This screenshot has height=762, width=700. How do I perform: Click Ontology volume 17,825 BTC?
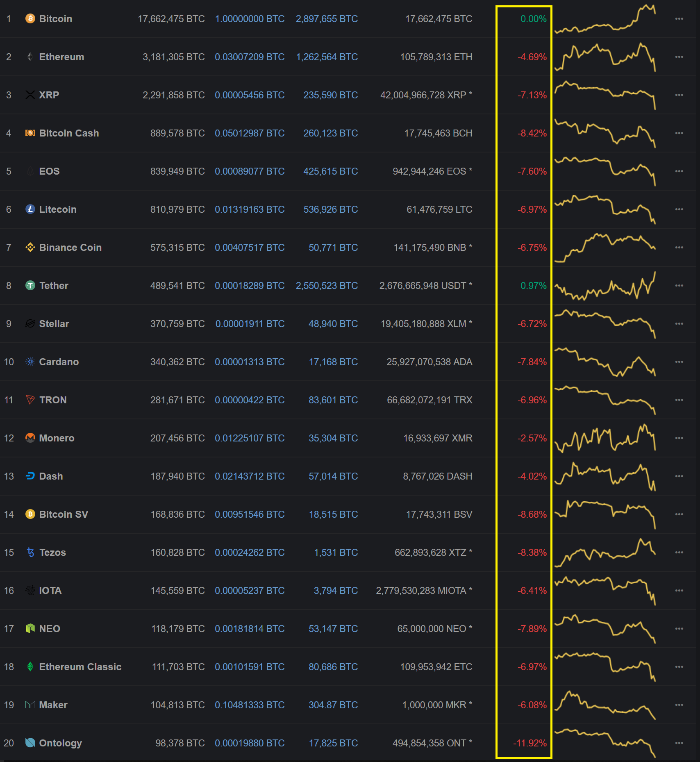click(333, 743)
